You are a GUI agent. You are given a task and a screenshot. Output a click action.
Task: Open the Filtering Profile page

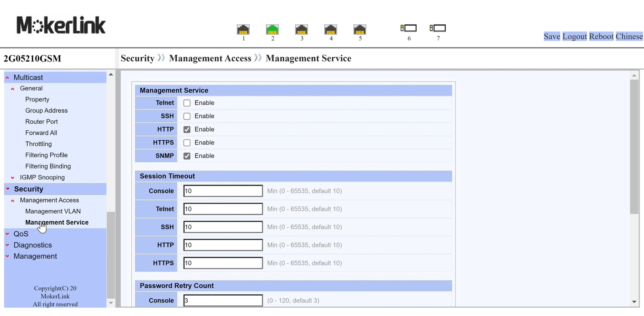(x=46, y=155)
